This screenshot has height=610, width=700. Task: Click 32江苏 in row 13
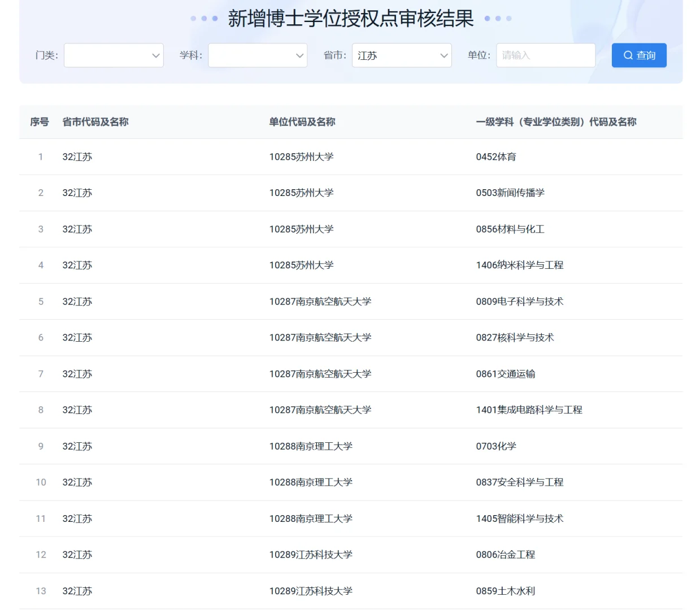click(x=77, y=591)
